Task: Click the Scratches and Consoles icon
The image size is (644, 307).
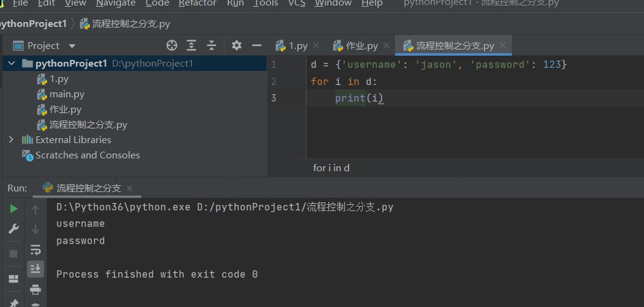Action: tap(28, 155)
